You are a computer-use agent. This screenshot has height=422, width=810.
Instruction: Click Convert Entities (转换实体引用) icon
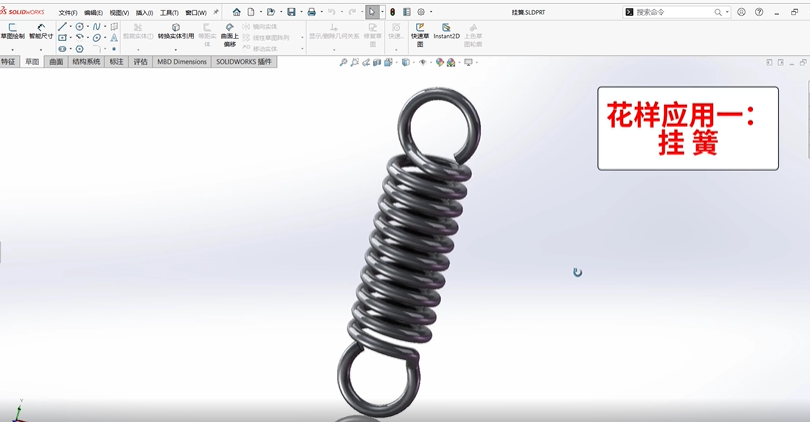pos(176,31)
